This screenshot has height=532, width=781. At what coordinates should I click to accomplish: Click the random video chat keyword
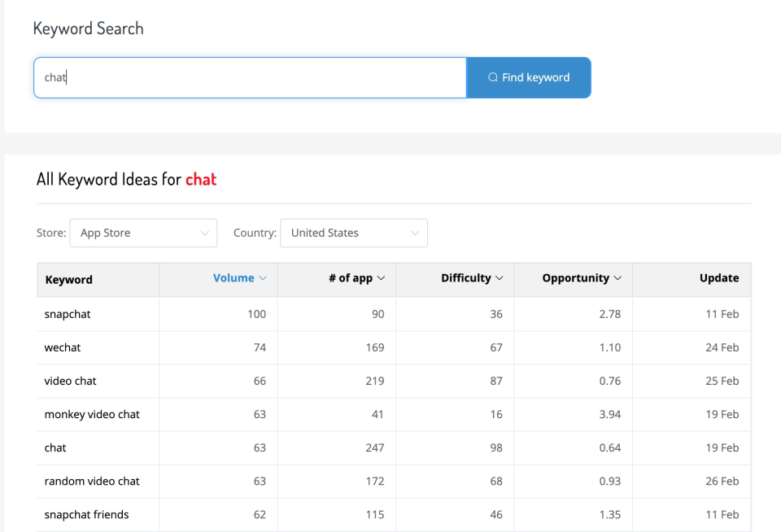92,482
